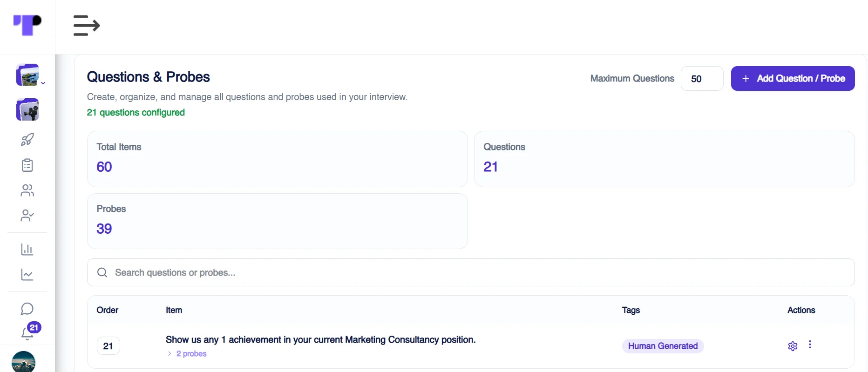Expand the 2 probes list
The height and width of the screenshot is (372, 868).
coord(187,354)
